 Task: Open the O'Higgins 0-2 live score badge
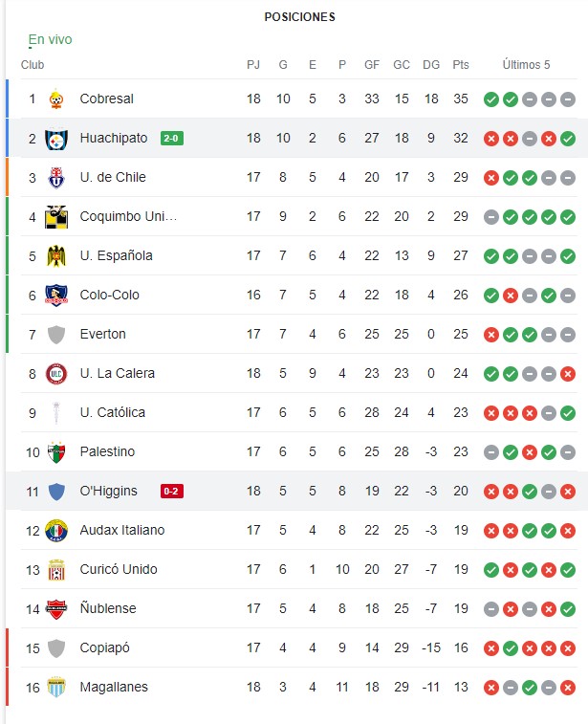[x=172, y=491]
